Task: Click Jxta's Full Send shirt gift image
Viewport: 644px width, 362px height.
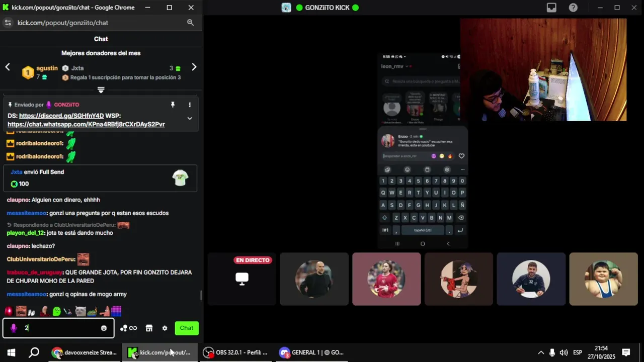Action: (180, 177)
